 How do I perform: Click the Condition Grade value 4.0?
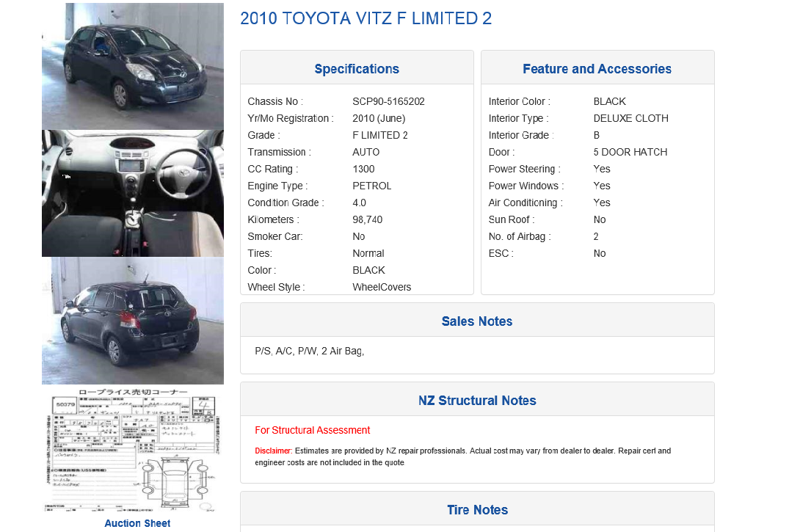[360, 203]
